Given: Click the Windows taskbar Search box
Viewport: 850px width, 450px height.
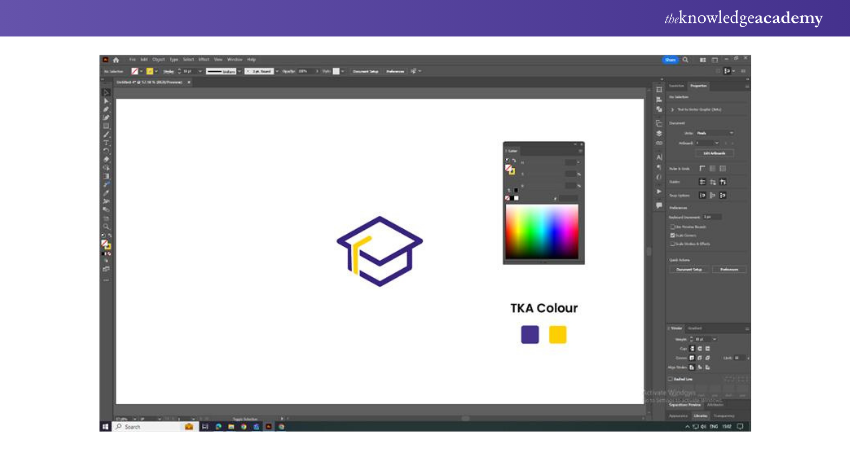Looking at the screenshot, I should coord(145,426).
